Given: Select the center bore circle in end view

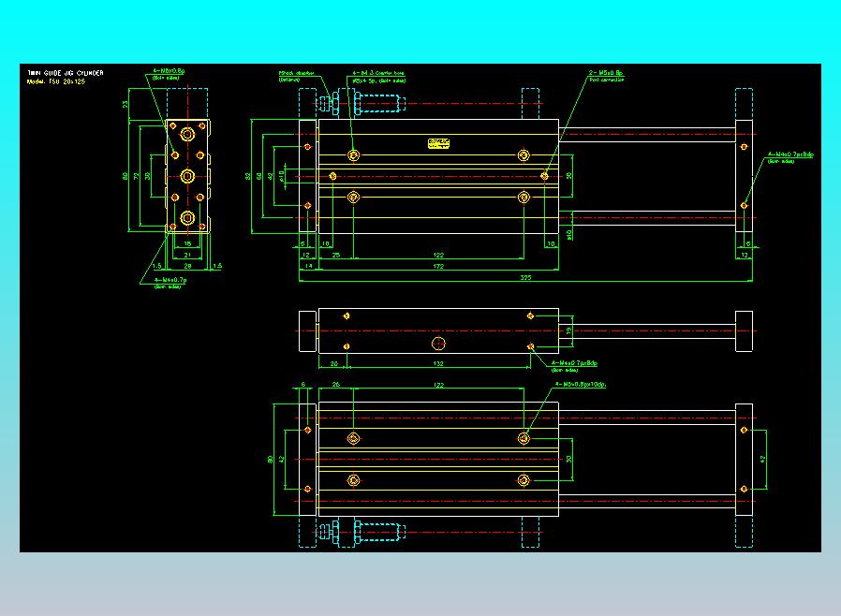Looking at the screenshot, I should click(x=187, y=176).
